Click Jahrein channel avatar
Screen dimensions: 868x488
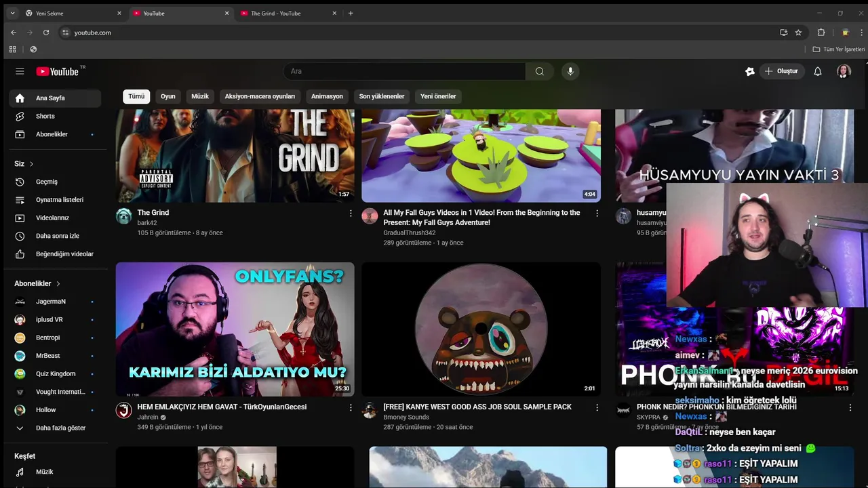(x=123, y=410)
